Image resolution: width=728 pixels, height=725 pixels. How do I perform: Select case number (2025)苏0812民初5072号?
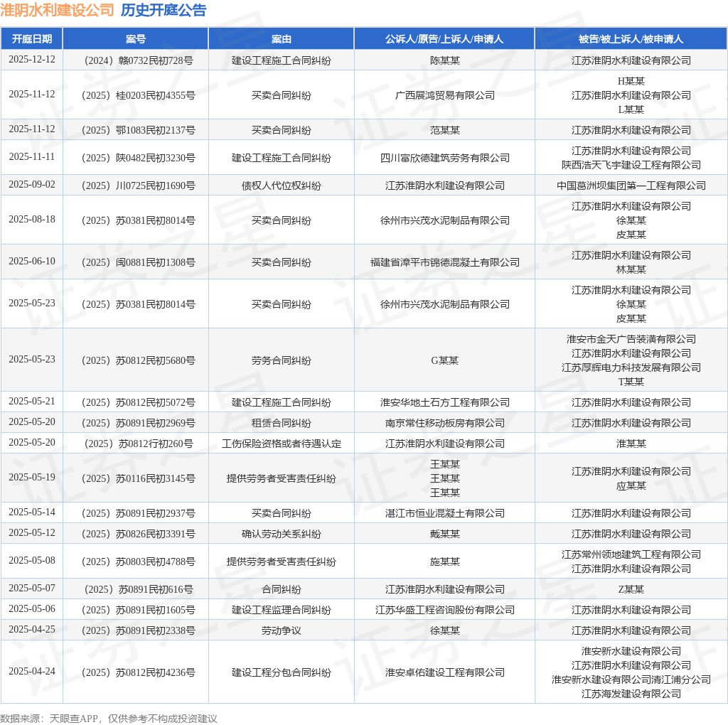pyautogui.click(x=139, y=402)
